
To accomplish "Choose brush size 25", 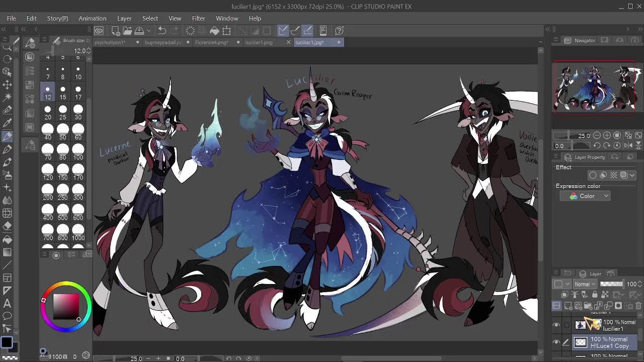I will pos(63,112).
